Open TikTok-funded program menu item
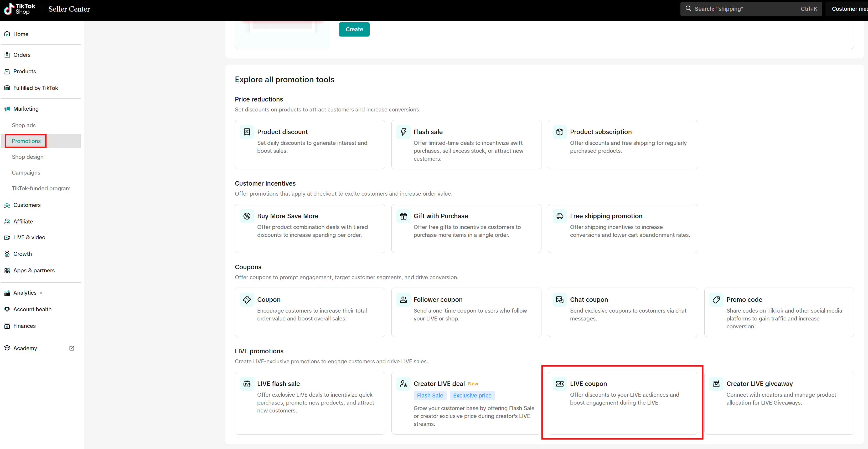The image size is (868, 449). point(41,188)
